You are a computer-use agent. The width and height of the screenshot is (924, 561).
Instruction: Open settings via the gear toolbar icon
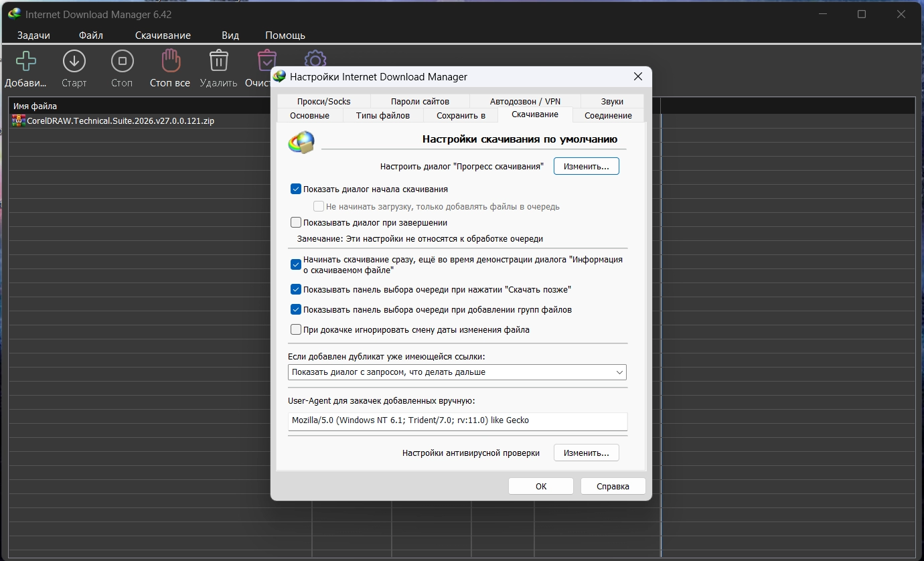point(315,59)
